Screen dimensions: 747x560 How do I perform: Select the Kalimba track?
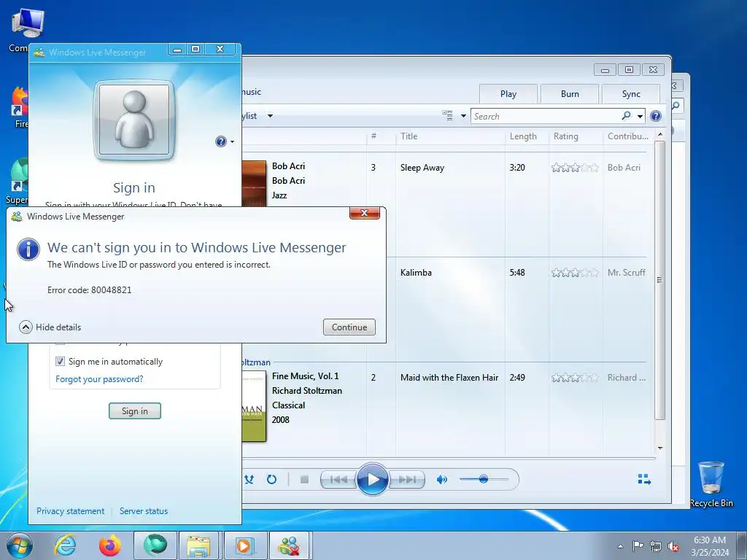[416, 273]
